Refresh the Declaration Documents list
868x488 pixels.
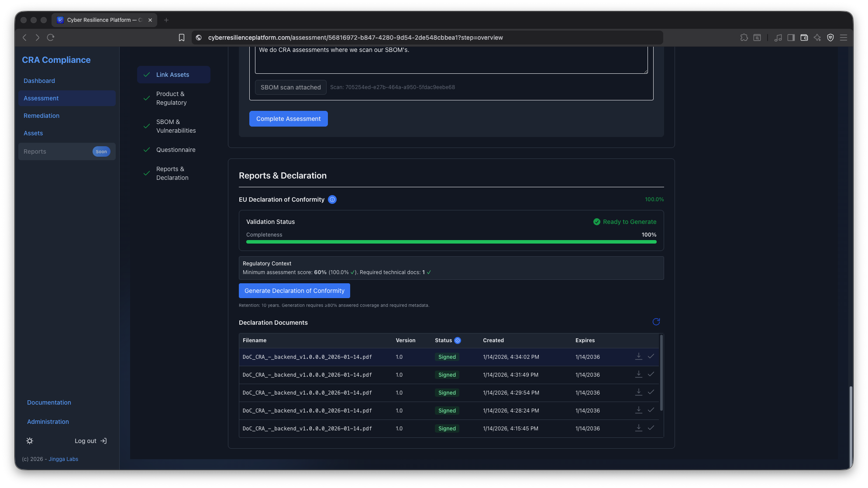point(656,322)
